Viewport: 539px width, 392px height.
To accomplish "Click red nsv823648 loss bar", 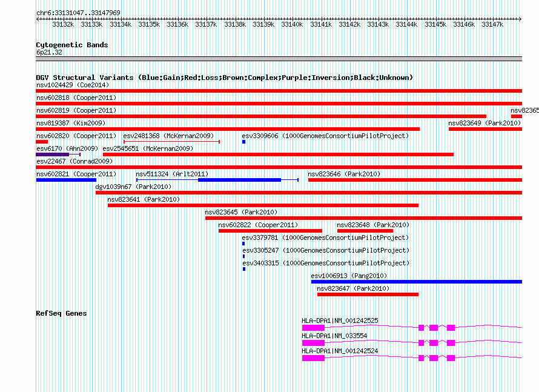I will tap(365, 231).
